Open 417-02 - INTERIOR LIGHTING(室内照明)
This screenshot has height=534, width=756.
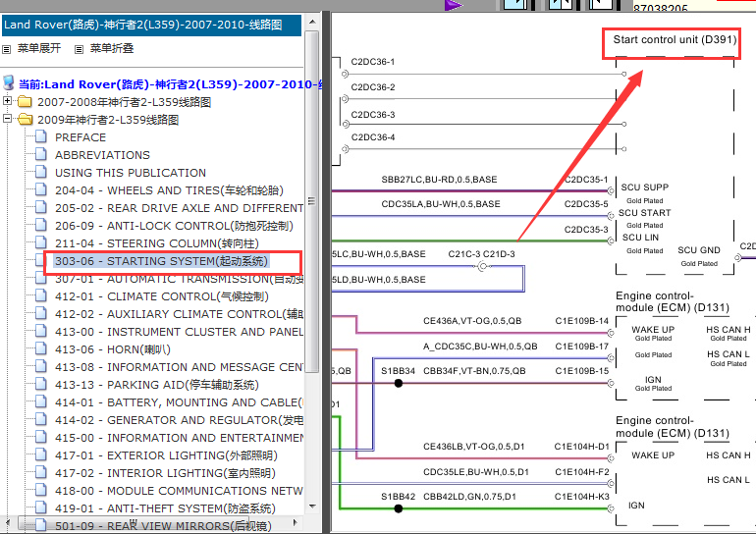tap(165, 473)
